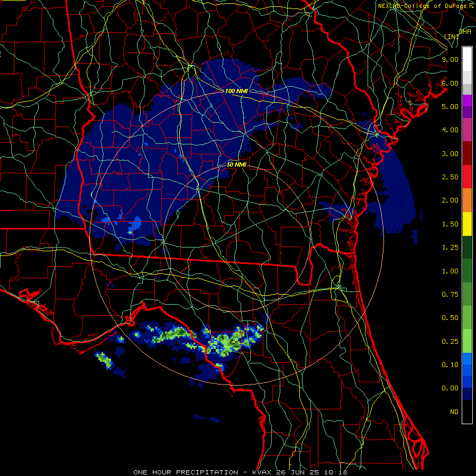Screen dimensions: 476x476
Task: Click the [IN] units label
Action: click(x=452, y=36)
